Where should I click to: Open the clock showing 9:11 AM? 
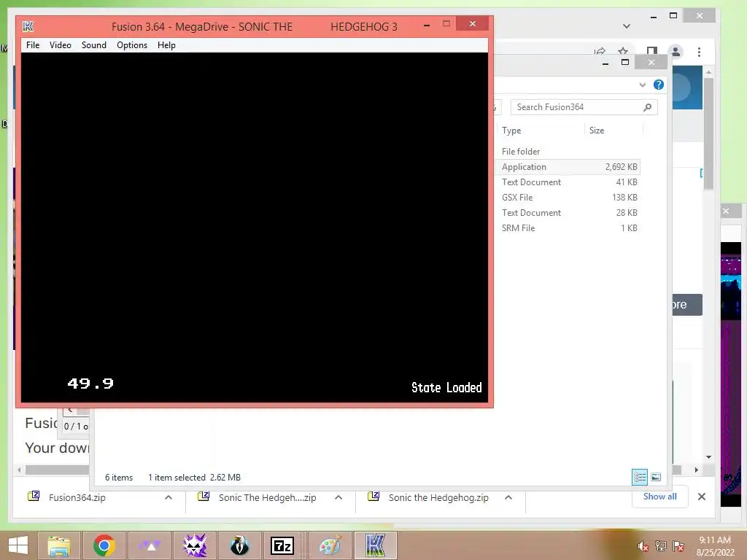coord(715,546)
